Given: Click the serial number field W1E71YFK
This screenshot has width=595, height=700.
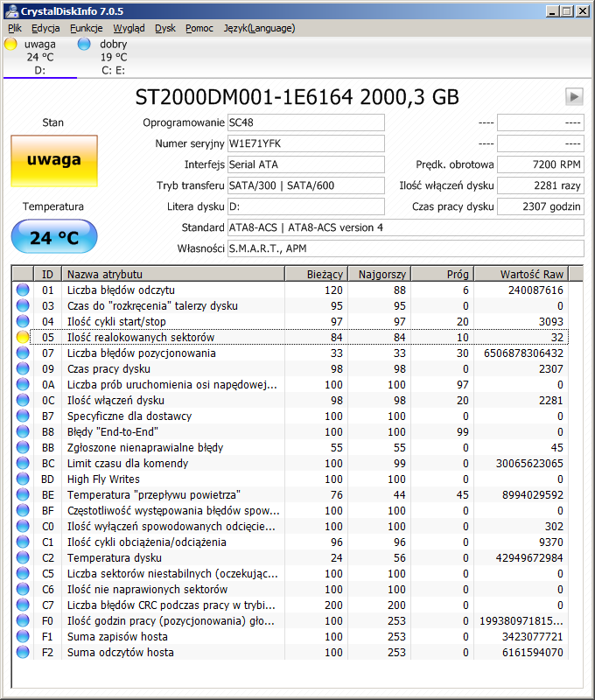Looking at the screenshot, I should 305,143.
